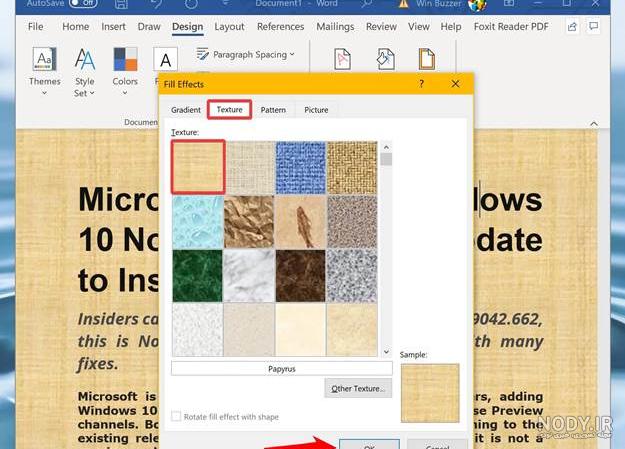Click texture list scroll up arrow

point(386,147)
